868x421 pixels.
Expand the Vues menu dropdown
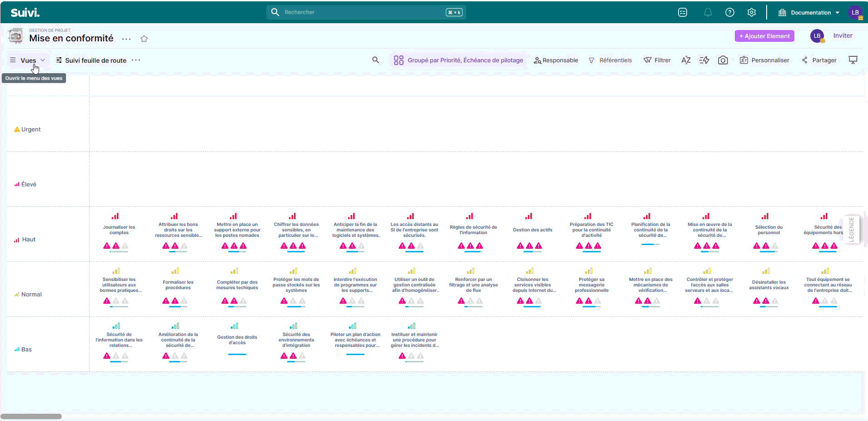[x=28, y=60]
